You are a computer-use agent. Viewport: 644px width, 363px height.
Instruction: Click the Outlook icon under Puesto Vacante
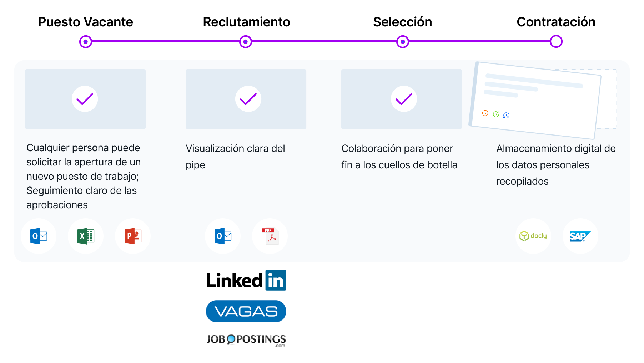click(x=39, y=236)
